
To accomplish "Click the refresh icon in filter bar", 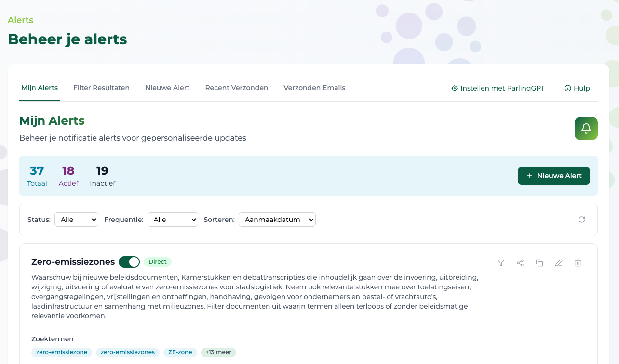I will click(x=582, y=220).
